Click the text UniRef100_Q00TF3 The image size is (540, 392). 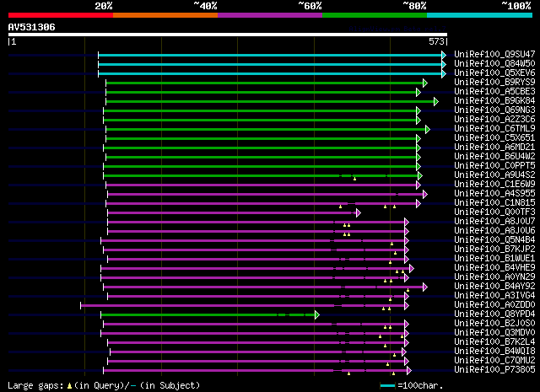pyautogui.click(x=494, y=212)
